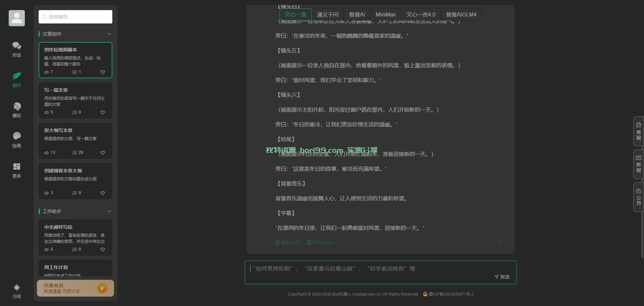
Task: Toggle 日间 day mode theme
Action: click(x=17, y=291)
